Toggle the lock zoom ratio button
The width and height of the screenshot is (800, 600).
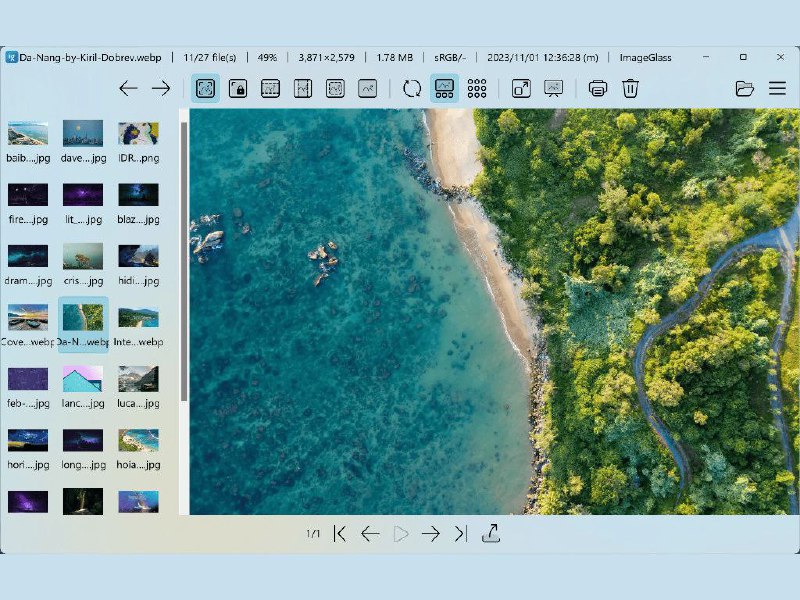[x=238, y=89]
